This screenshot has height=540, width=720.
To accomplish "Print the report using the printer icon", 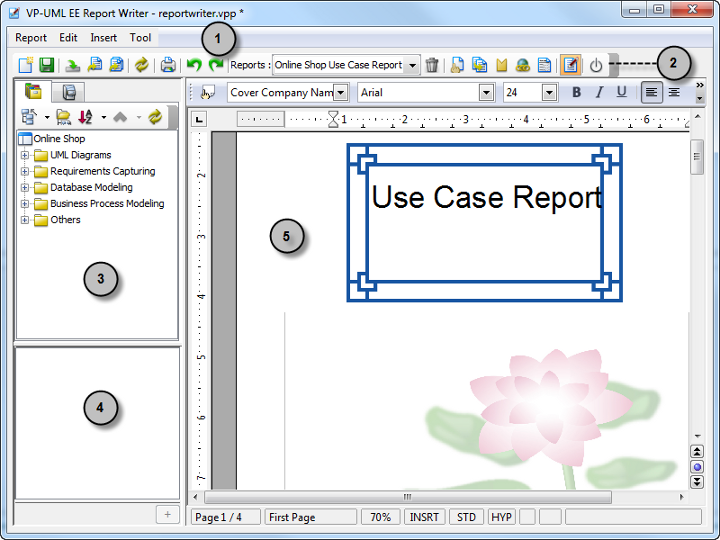I will tap(168, 65).
